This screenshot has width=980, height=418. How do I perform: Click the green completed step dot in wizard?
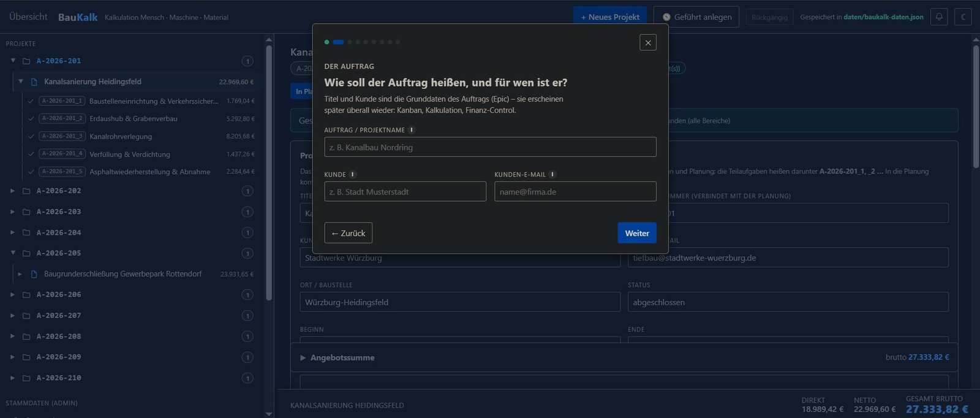pos(327,42)
